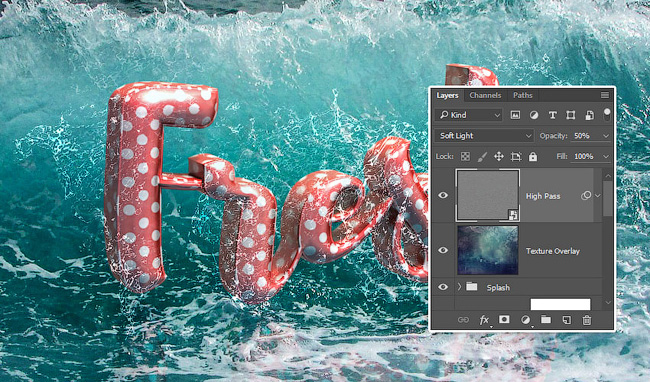Expand the Splash group chevron
This screenshot has height=382, width=650.
click(x=459, y=287)
